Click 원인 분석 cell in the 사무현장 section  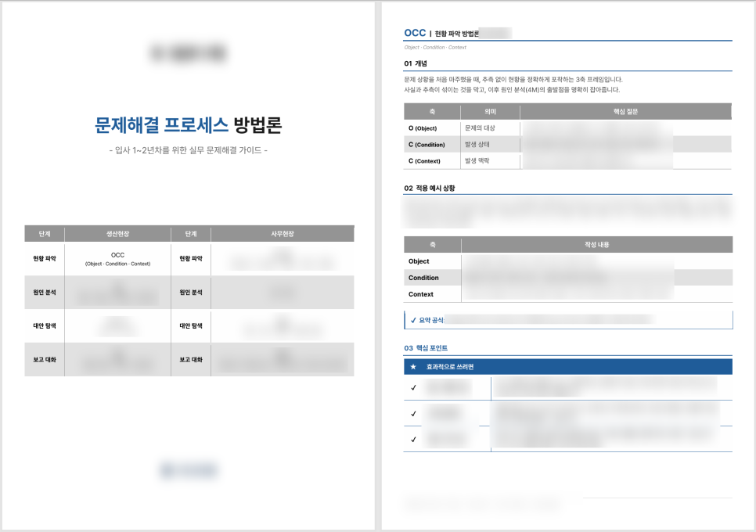pyautogui.click(x=191, y=293)
